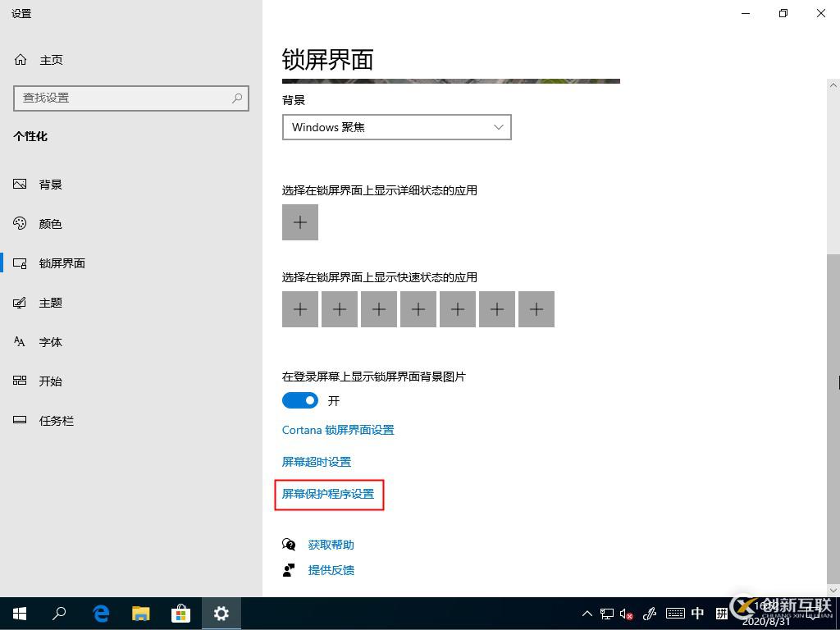Open Cortana 锁屏界面设置 link
The height and width of the screenshot is (630, 840).
(338, 429)
